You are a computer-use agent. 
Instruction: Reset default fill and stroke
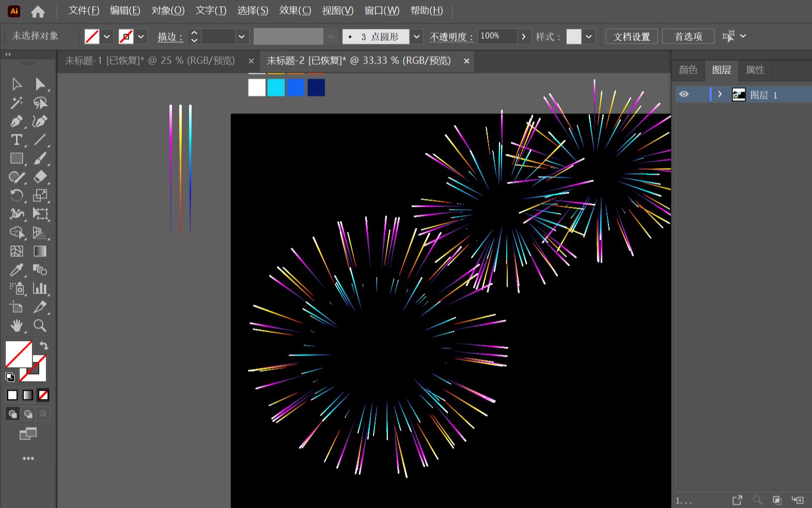(x=10, y=377)
